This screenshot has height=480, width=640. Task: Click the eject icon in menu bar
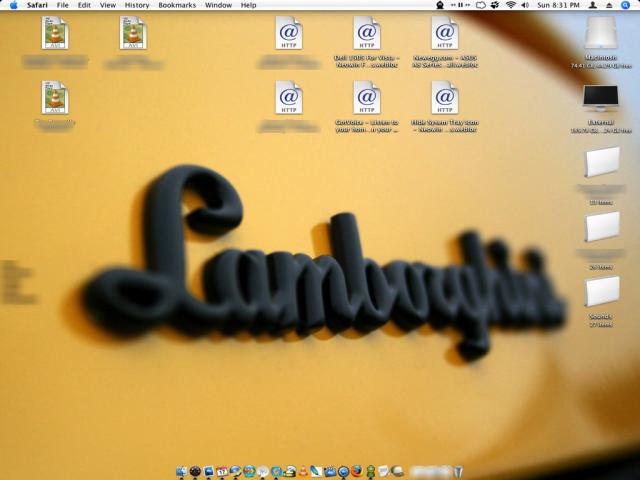tap(609, 5)
